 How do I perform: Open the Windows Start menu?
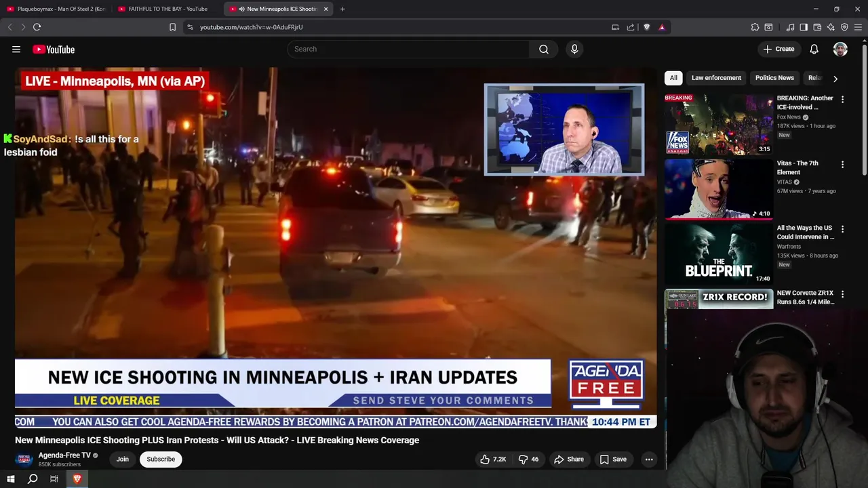point(11,479)
